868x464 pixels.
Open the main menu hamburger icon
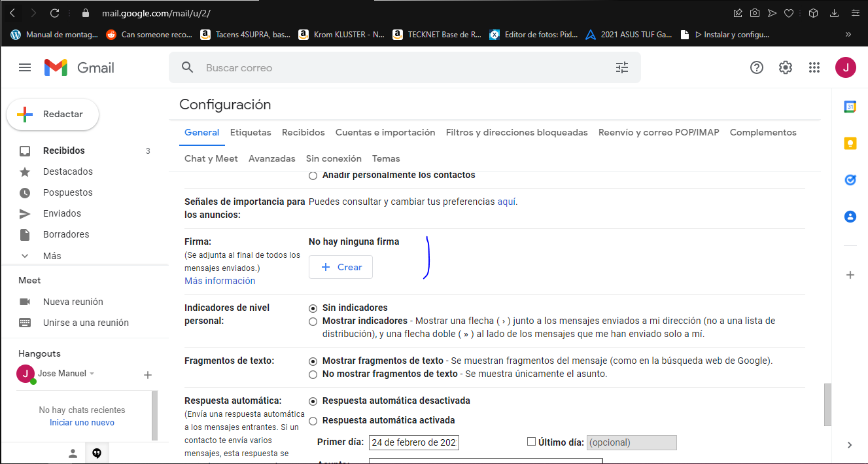click(x=25, y=67)
